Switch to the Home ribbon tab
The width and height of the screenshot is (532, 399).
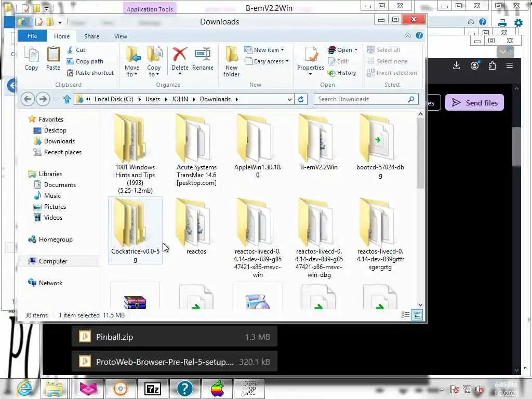[x=62, y=36]
